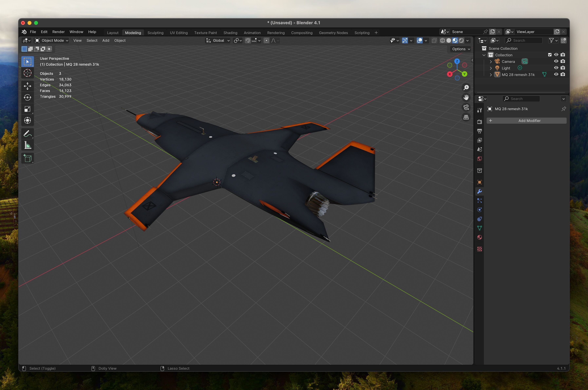This screenshot has height=390, width=588.
Task: Toggle snapping magnet in header
Action: pyautogui.click(x=248, y=41)
